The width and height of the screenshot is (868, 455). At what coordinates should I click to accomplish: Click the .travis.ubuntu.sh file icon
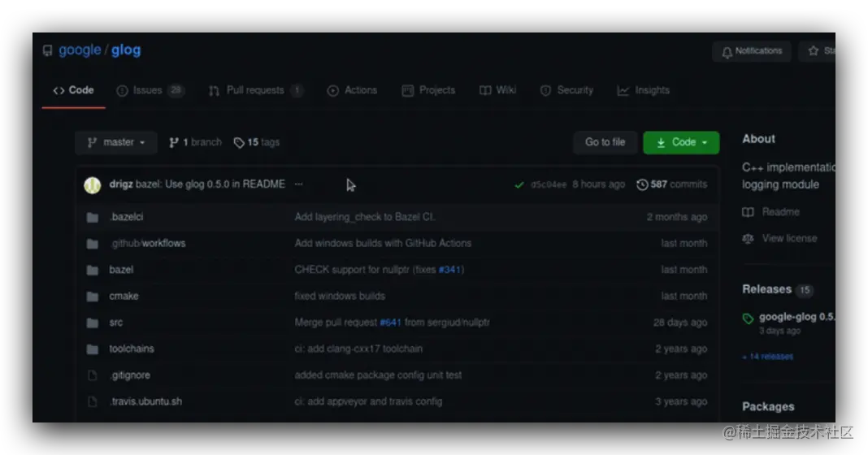(93, 402)
